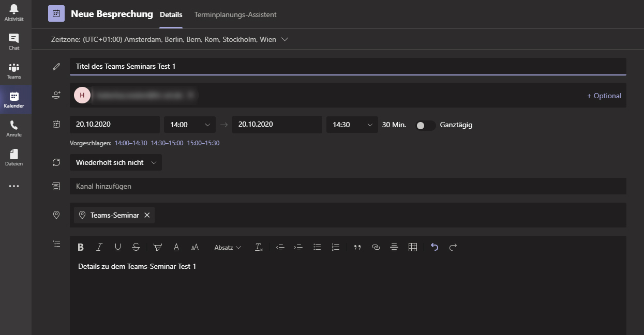Toggle bold formatting
This screenshot has height=335, width=644.
81,248
